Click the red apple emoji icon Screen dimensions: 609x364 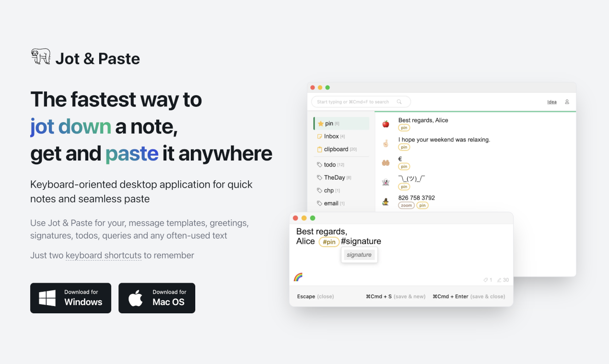click(x=386, y=124)
